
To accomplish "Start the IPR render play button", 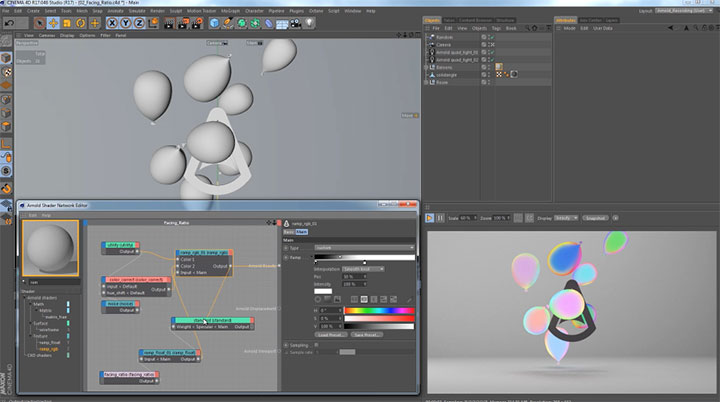I will [429, 218].
